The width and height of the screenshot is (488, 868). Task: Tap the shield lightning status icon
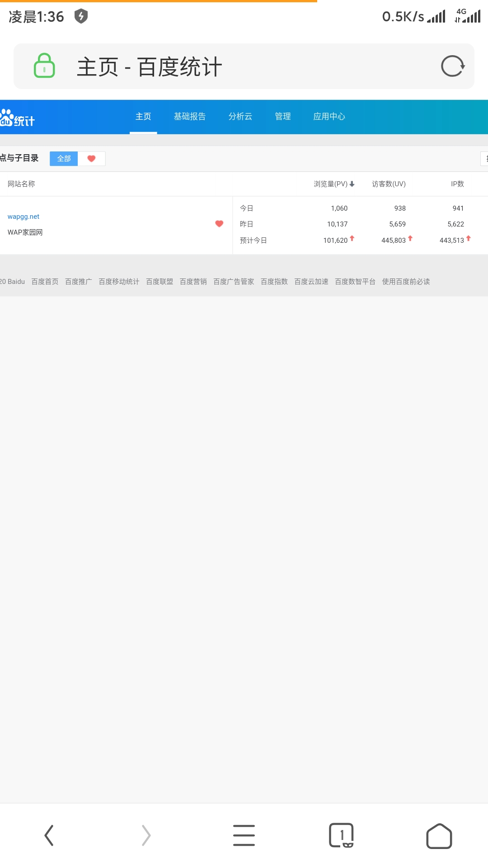pos(81,16)
